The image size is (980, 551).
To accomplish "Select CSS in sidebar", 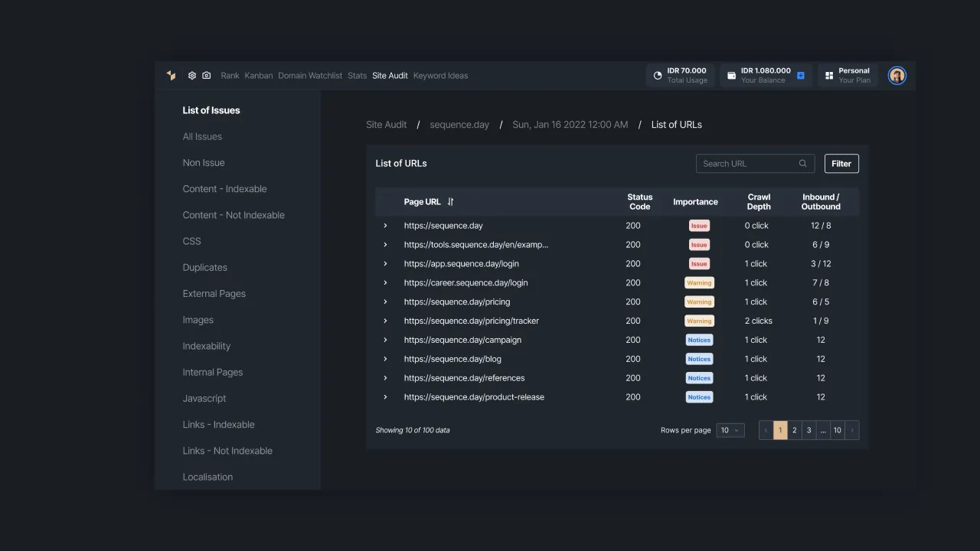I will click(x=191, y=241).
